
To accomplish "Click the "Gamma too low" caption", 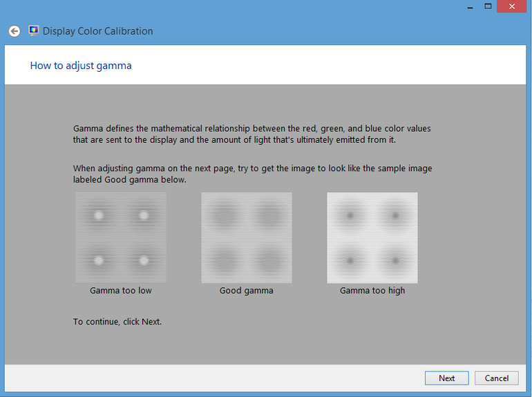I will tap(121, 291).
